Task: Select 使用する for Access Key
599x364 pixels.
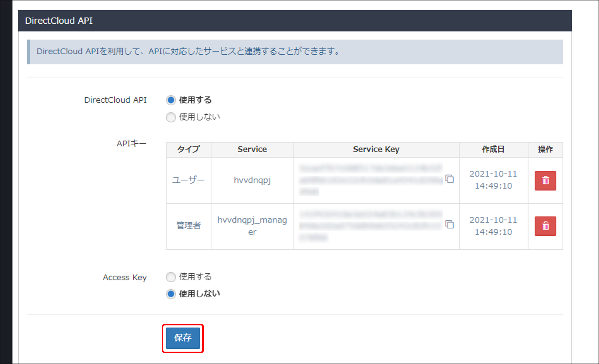Action: tap(171, 277)
